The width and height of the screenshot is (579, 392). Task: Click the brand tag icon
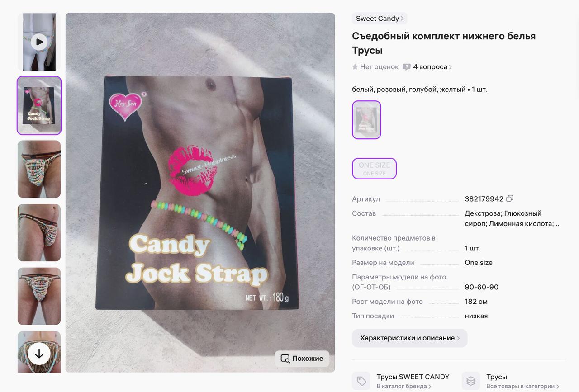pyautogui.click(x=361, y=381)
